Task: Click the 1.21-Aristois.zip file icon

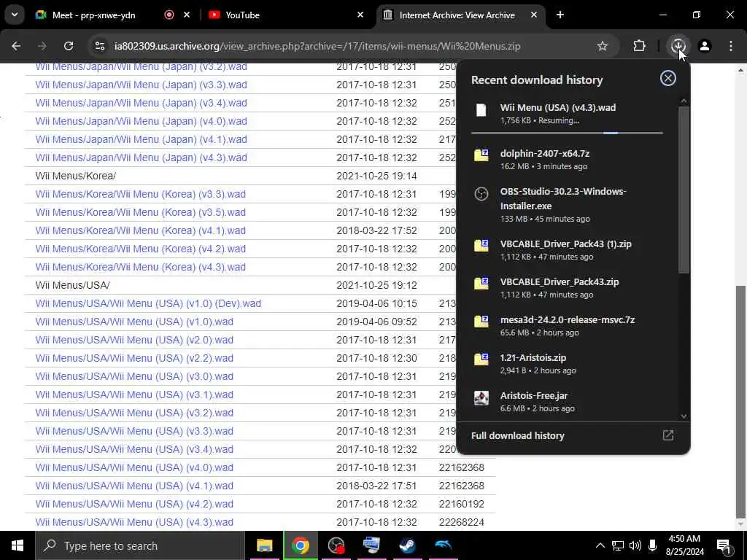Action: 481,359
